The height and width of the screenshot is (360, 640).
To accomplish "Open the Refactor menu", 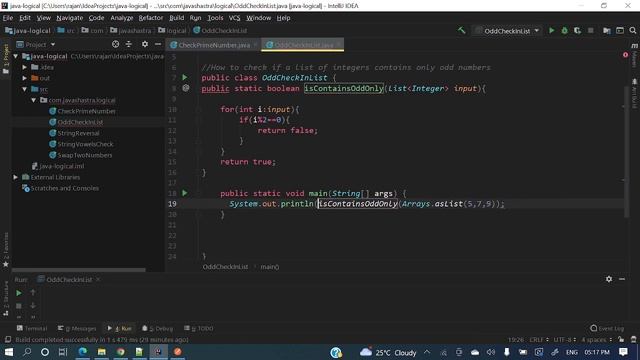I will [x=151, y=18].
